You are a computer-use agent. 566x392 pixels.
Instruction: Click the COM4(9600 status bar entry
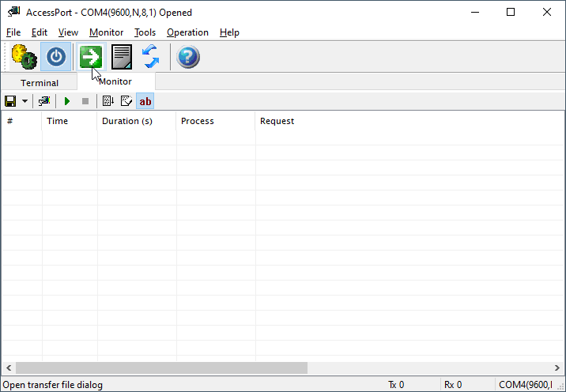(526, 385)
